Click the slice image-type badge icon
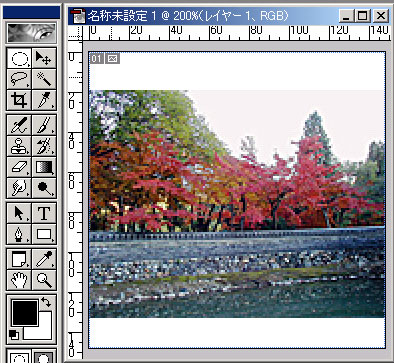Image resolution: width=394 pixels, height=363 pixels. pos(113,59)
